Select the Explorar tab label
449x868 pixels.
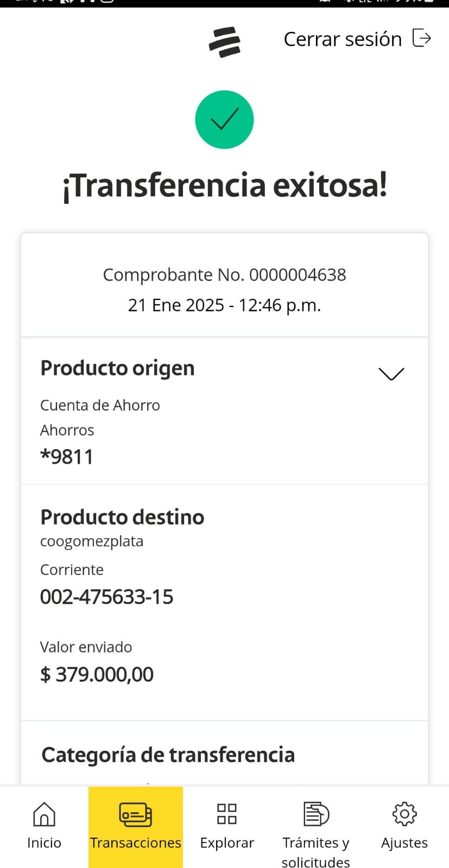pos(227,843)
